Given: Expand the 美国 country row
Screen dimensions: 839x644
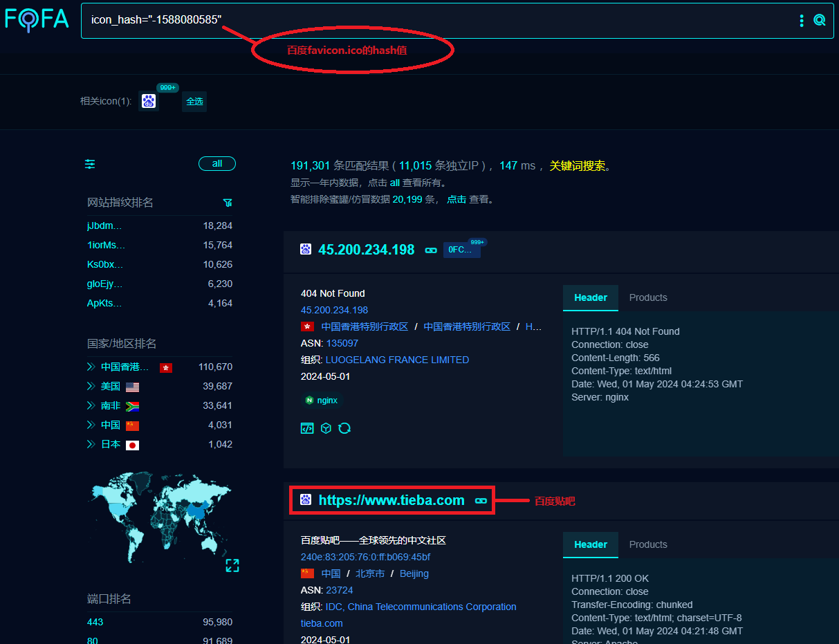Looking at the screenshot, I should click(91, 386).
